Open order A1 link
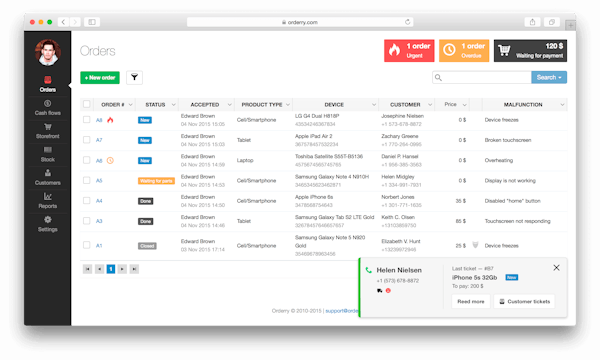Viewport: 600px width, 360px height. (x=99, y=246)
